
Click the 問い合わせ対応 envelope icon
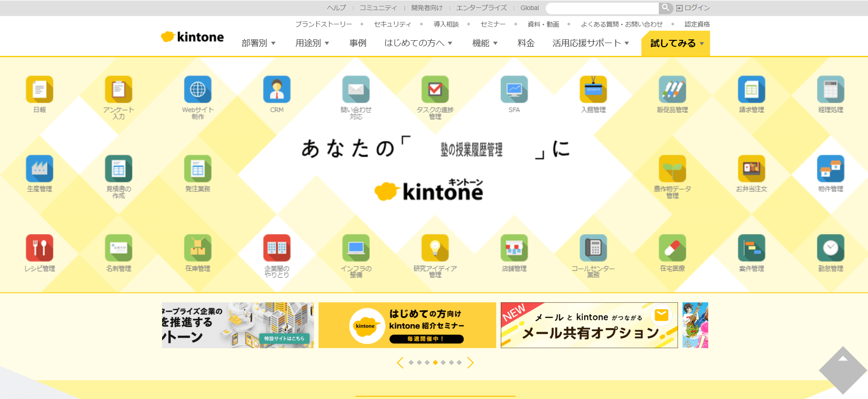[x=356, y=89]
